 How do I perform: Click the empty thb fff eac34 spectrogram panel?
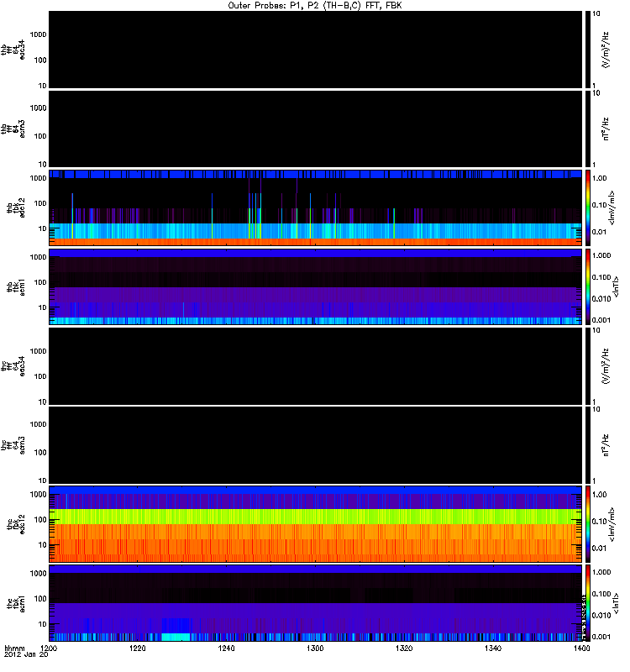315,50
